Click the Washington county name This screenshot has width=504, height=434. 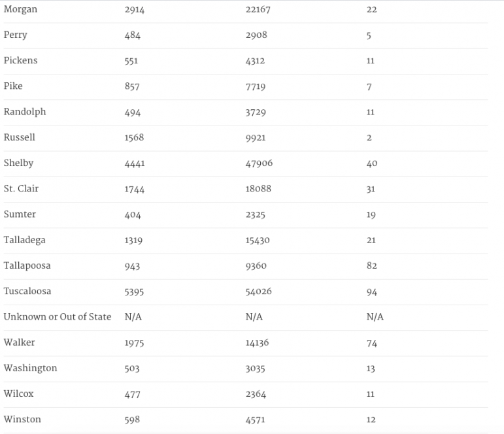tap(30, 369)
